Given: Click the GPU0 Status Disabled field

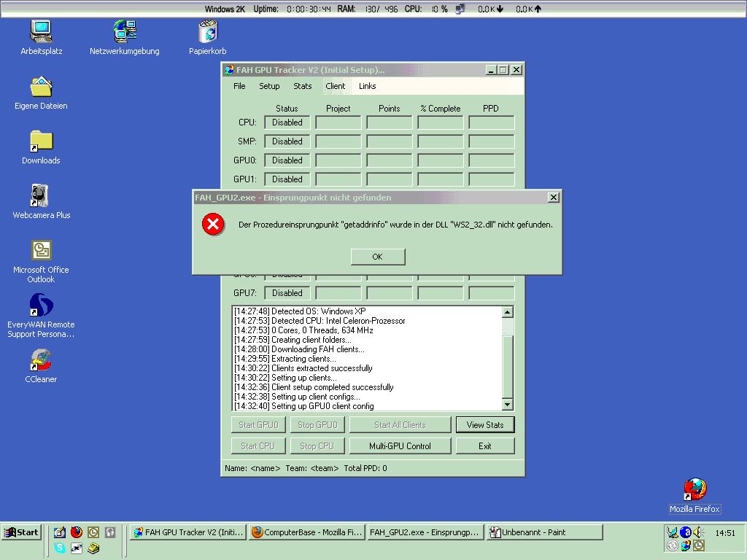Looking at the screenshot, I should (x=287, y=160).
